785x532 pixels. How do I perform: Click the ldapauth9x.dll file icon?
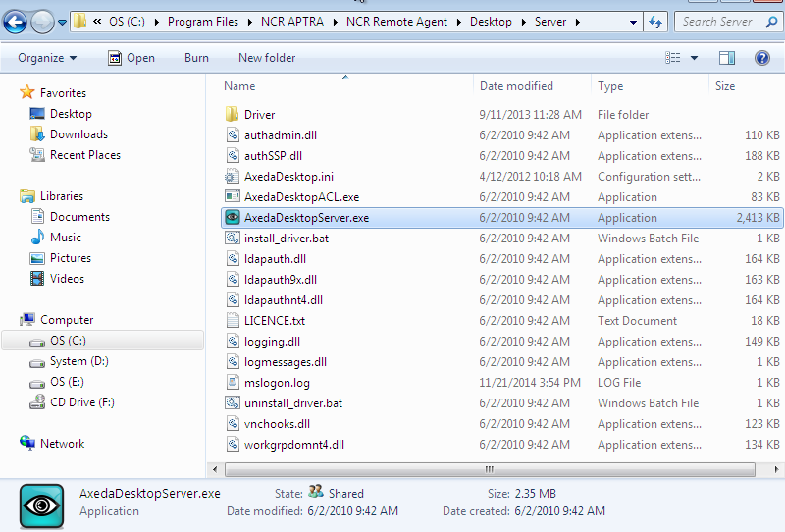pos(233,279)
